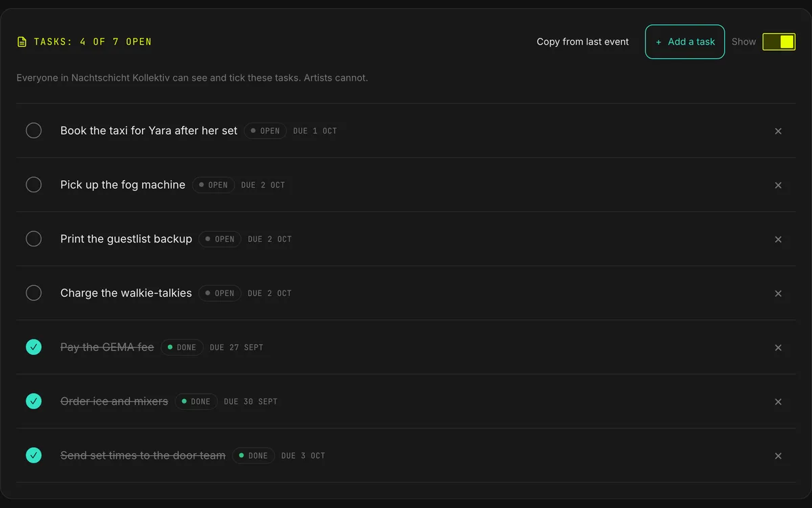Image resolution: width=812 pixels, height=508 pixels.
Task: Click the OPEN badge on the taxi task
Action: [x=265, y=131]
